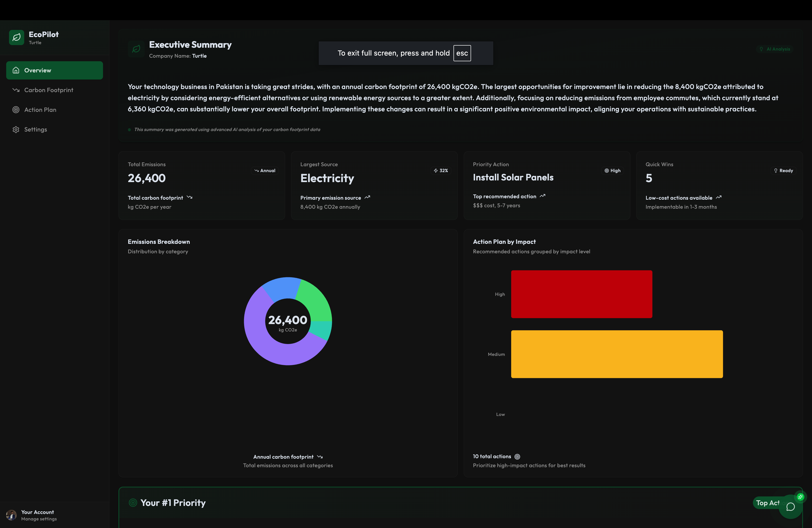Click the target icon beside 10 total actions
The width and height of the screenshot is (812, 528).
click(517, 457)
